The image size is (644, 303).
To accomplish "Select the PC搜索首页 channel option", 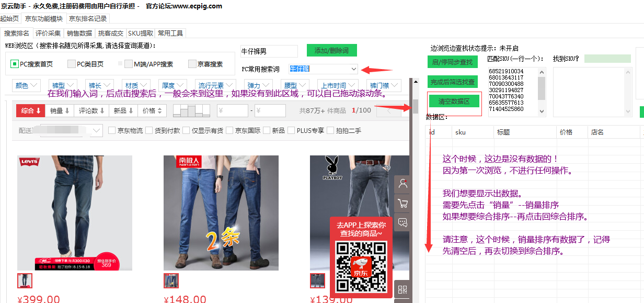I will pyautogui.click(x=31, y=64).
